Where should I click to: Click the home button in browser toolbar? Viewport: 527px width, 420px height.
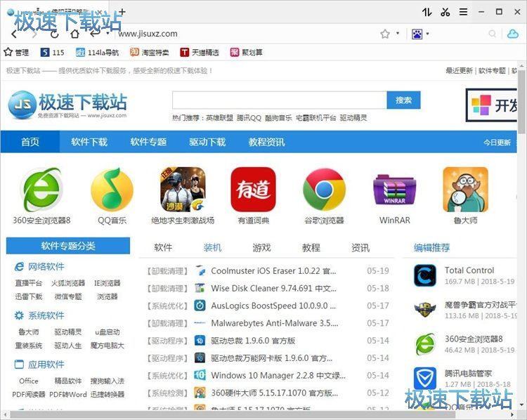coord(74,34)
